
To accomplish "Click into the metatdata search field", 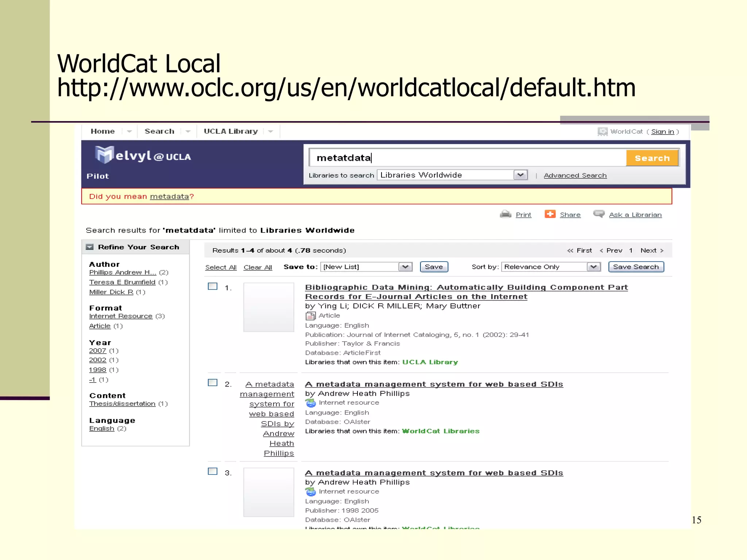I will 467,158.
